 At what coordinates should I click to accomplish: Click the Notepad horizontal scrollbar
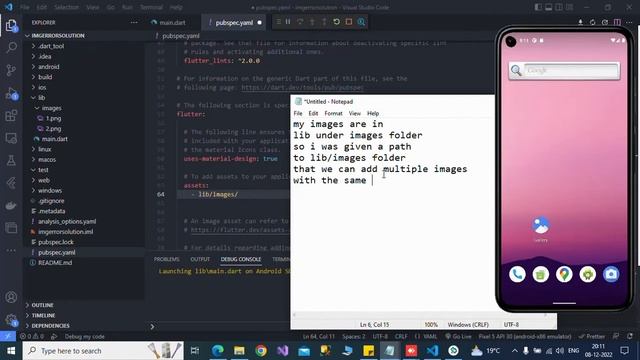click(420, 315)
